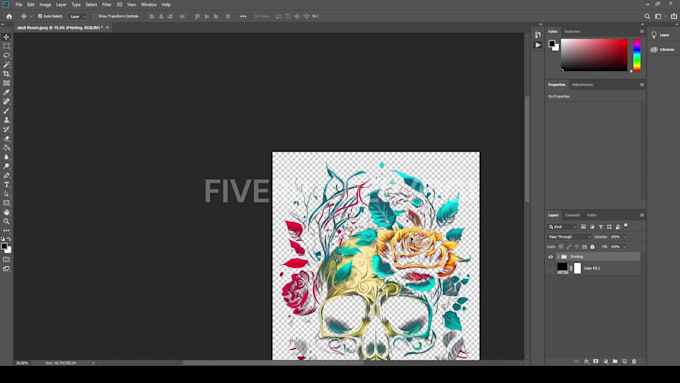Viewport: 680px width, 383px height.
Task: Create new adjustment layer icon
Action: pos(605,361)
